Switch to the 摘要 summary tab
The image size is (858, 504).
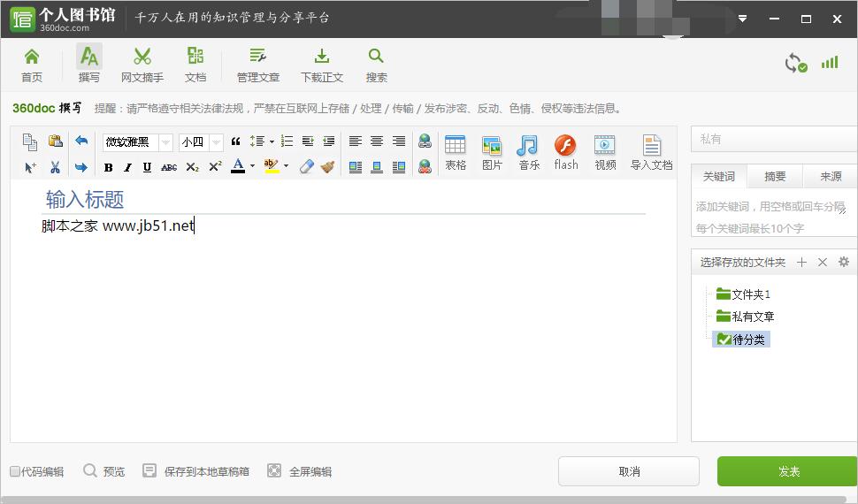tap(775, 176)
